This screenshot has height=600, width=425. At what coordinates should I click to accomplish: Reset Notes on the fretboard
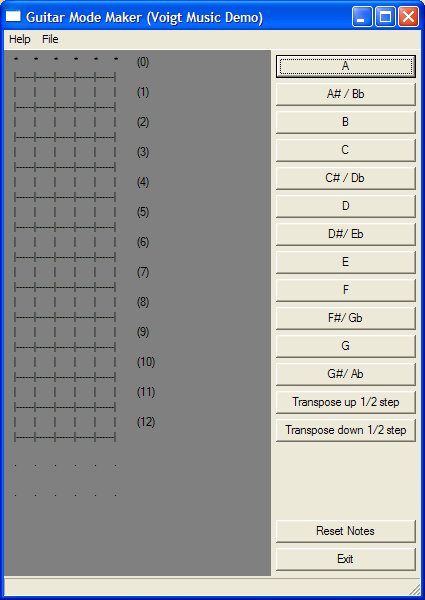345,531
